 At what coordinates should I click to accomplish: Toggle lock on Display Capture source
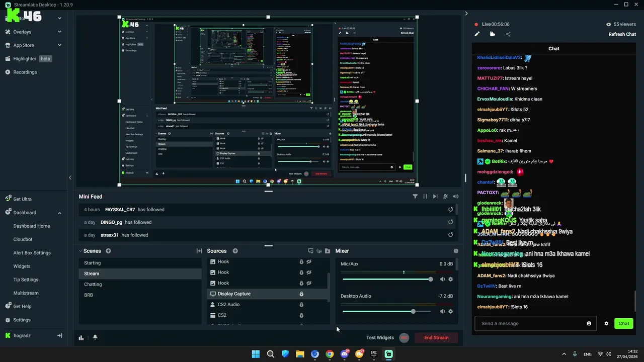pos(301,294)
